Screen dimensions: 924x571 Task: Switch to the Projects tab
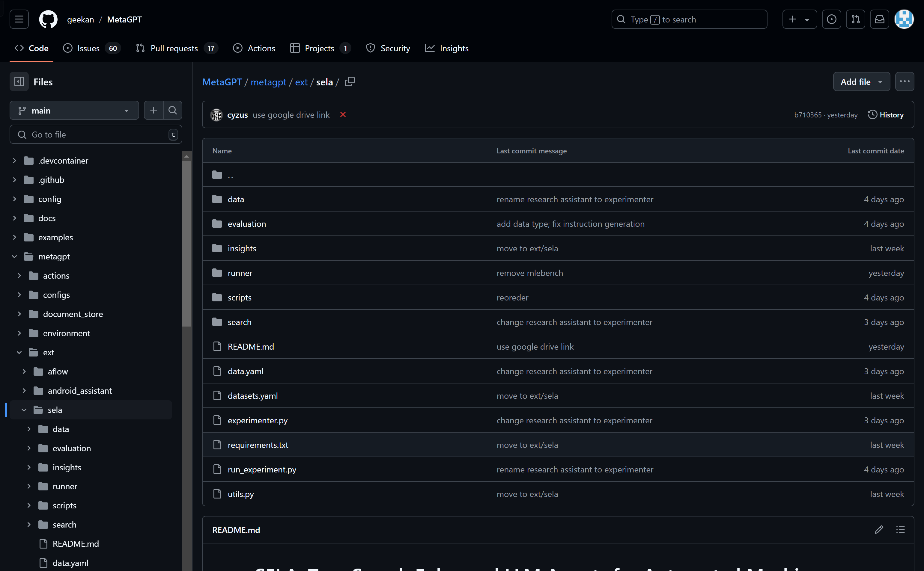click(320, 48)
